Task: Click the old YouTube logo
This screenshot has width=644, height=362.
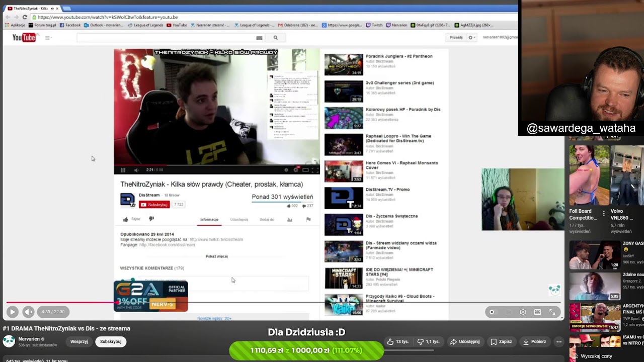Action: (24, 38)
